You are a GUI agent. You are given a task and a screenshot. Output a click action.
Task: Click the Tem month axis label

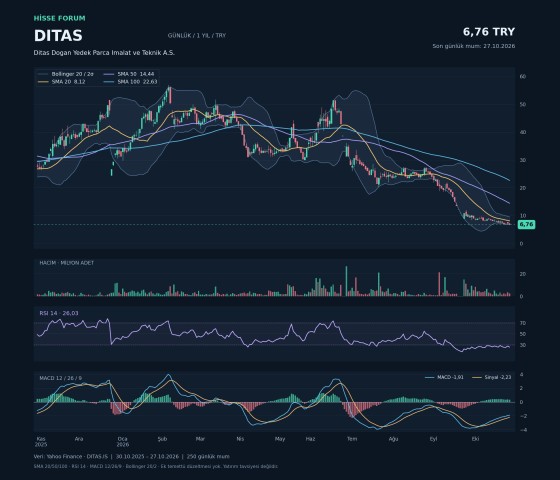352,439
